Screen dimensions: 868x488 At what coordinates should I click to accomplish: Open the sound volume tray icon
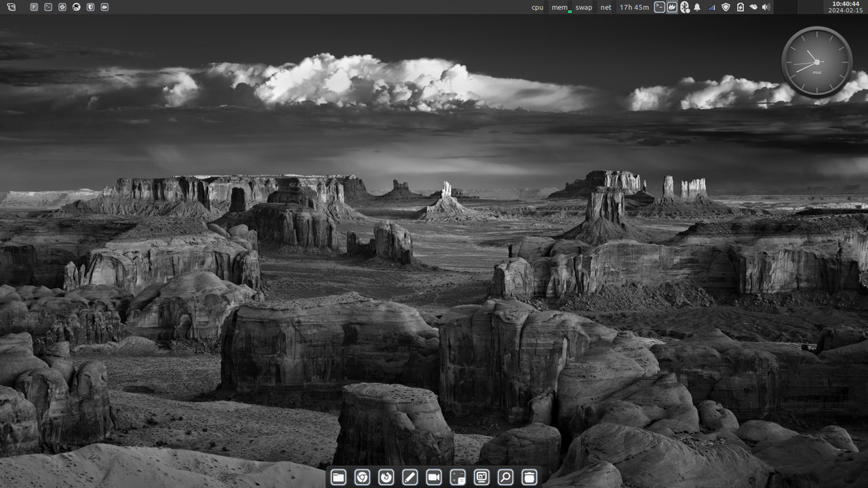(766, 7)
